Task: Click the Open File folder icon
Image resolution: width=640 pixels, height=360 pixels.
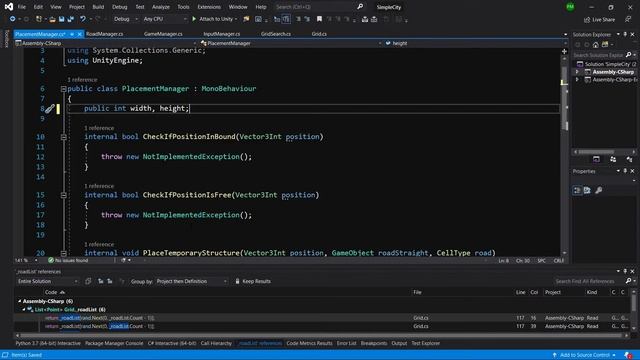Action: point(52,19)
